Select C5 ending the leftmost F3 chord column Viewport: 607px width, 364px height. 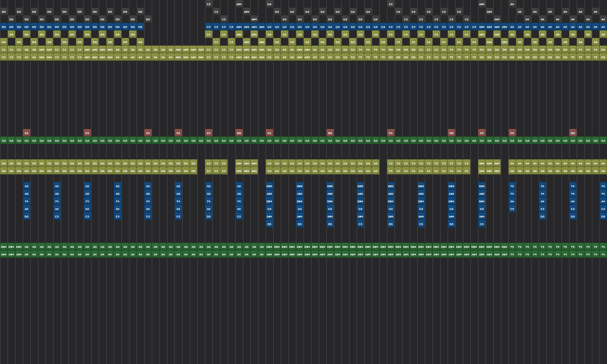(512, 209)
